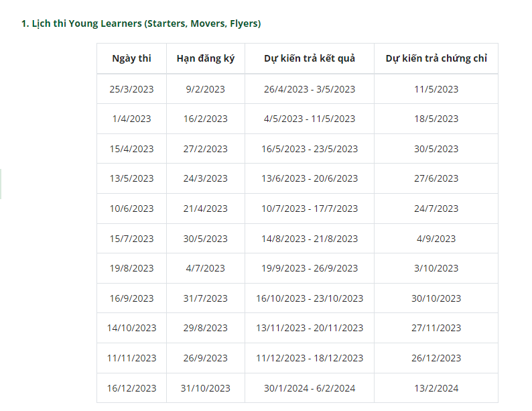Viewport: 532px width, 411px height.
Task: Select certificate date 30/10/2023 cell
Action: [x=436, y=298]
